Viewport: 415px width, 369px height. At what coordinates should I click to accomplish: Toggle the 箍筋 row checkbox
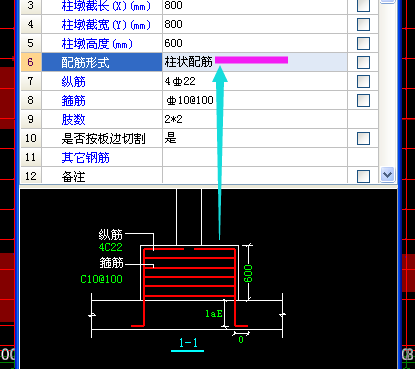tap(363, 100)
